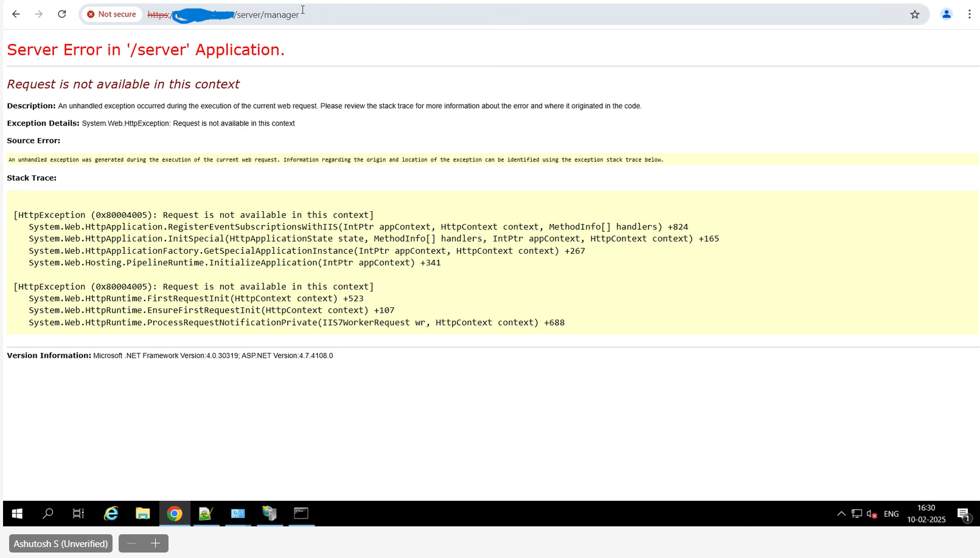Click the browser profile avatar icon

point(947,14)
